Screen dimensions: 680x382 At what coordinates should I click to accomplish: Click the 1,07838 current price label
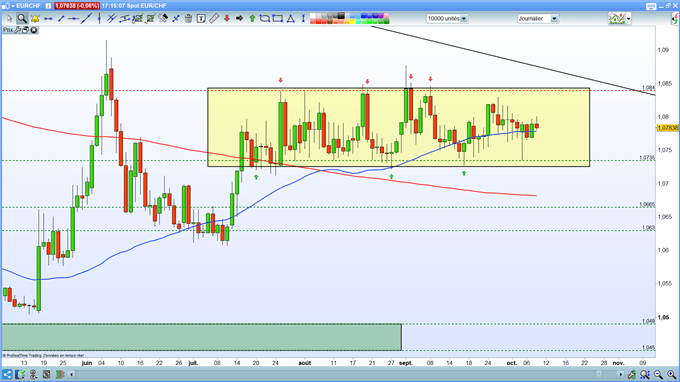(667, 128)
